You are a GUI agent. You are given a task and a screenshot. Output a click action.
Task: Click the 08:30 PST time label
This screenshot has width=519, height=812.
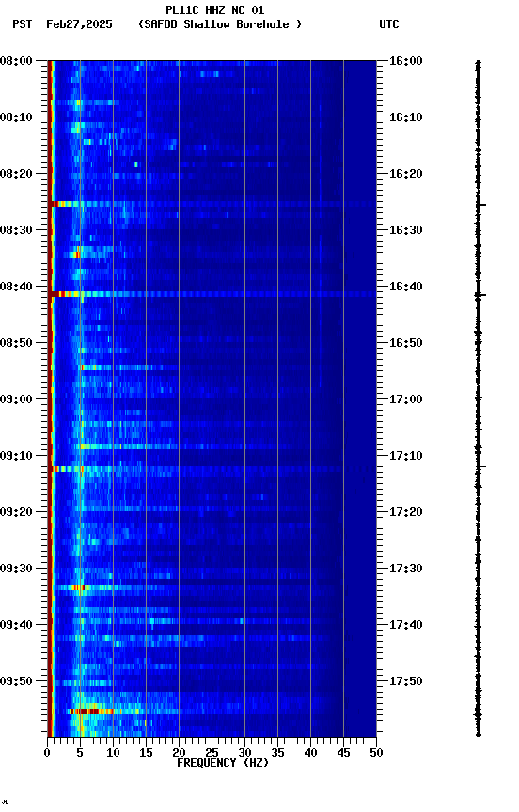[16, 230]
